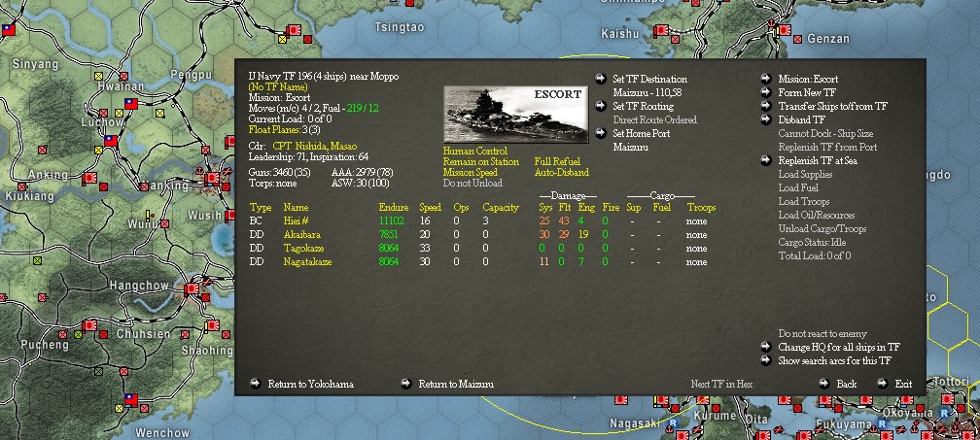Click Genzan city label on map

(828, 39)
